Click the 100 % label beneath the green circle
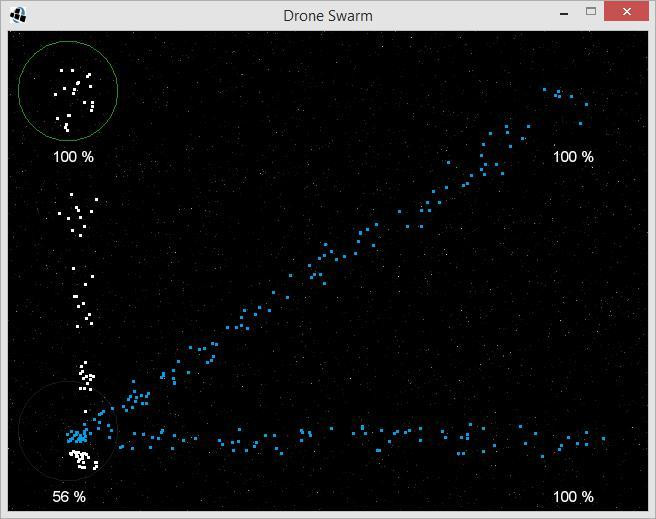 pyautogui.click(x=73, y=157)
